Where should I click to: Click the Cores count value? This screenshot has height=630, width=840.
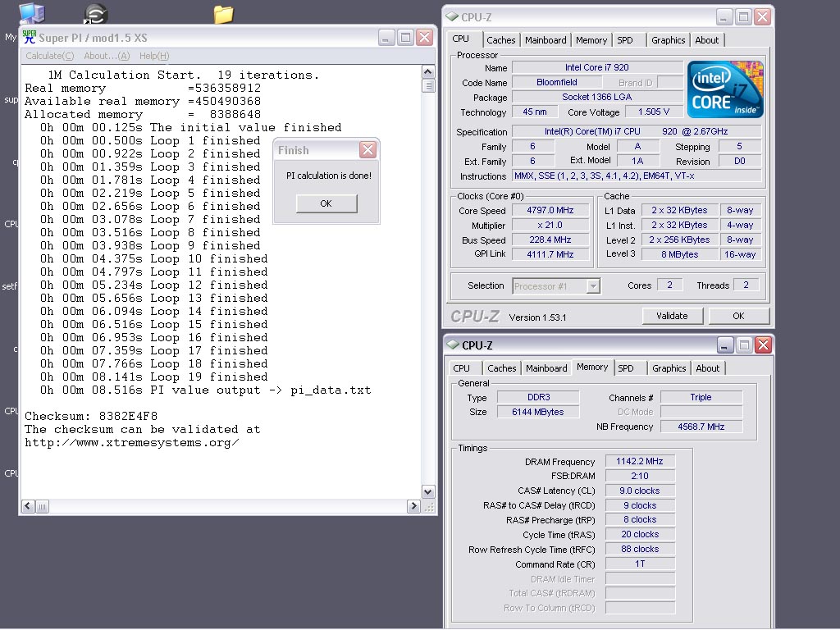coord(669,285)
